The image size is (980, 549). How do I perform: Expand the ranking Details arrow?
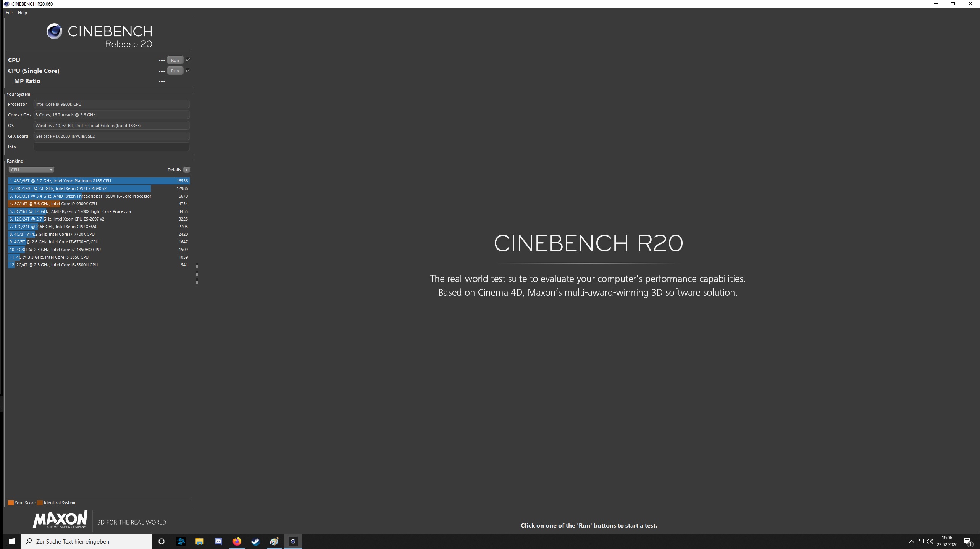[x=186, y=170]
